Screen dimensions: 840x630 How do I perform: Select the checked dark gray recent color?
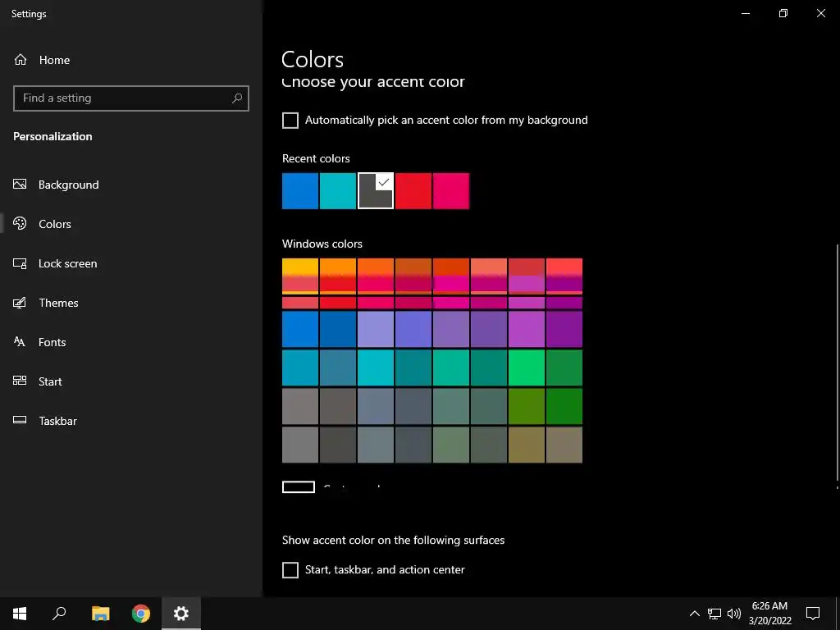point(376,190)
